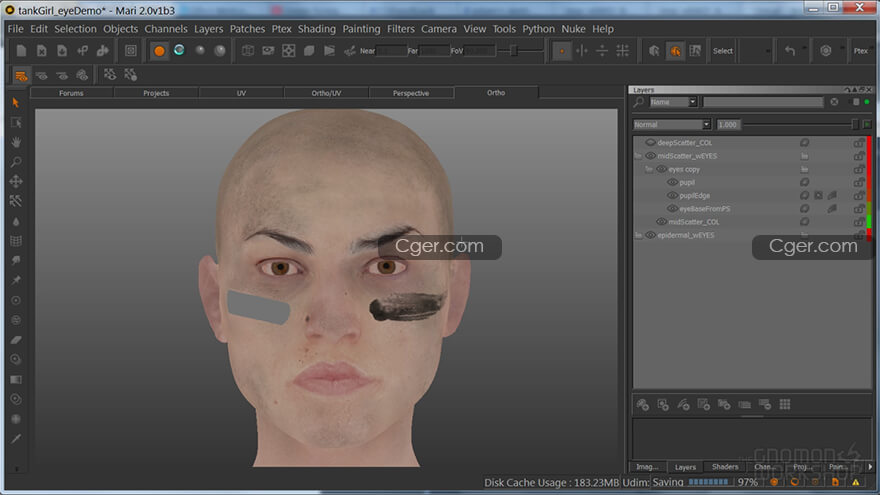Open the Layers tab at panel bottom

(x=685, y=467)
